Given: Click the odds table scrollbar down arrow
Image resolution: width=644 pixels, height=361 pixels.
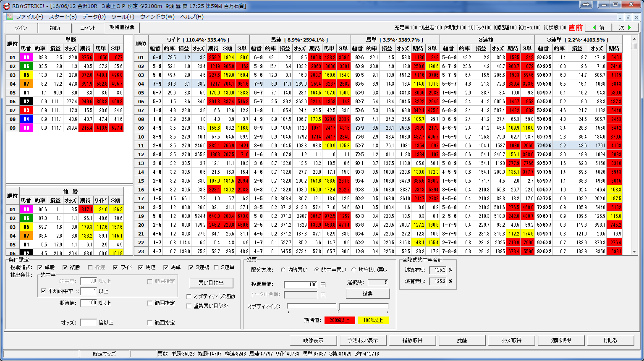Looking at the screenshot, I should 634,252.
